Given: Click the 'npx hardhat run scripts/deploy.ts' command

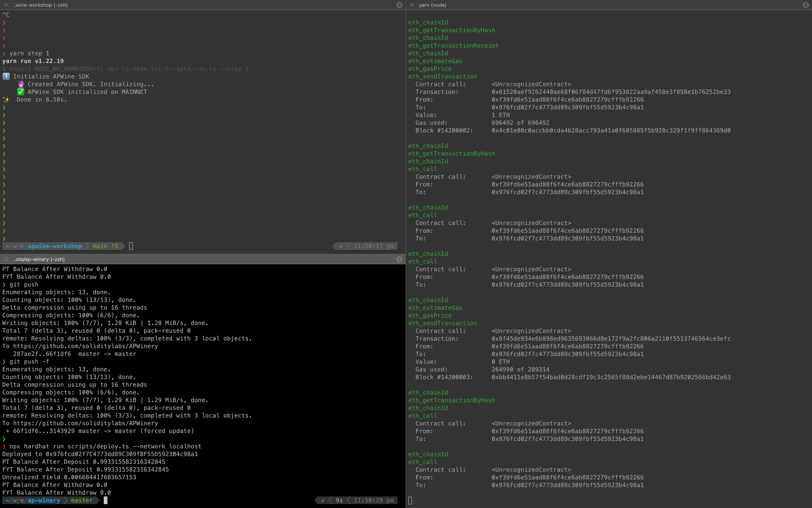Looking at the screenshot, I should pos(105,447).
